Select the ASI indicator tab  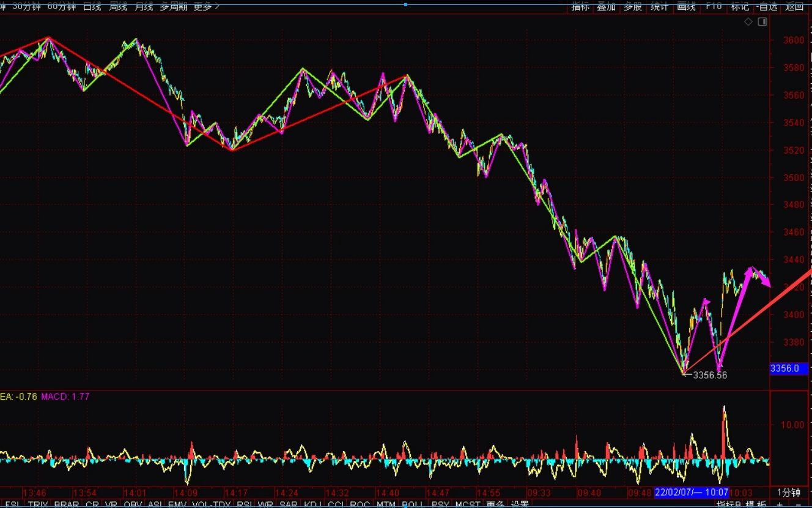click(155, 504)
